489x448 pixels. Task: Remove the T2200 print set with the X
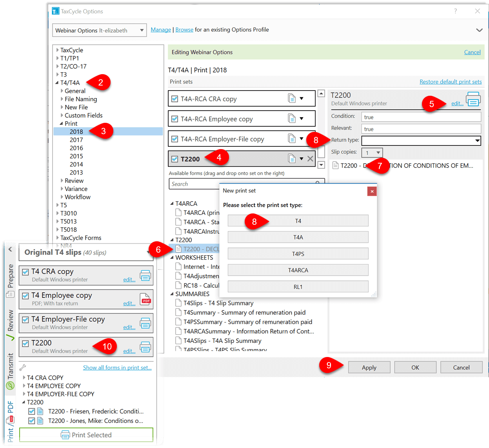(310, 158)
